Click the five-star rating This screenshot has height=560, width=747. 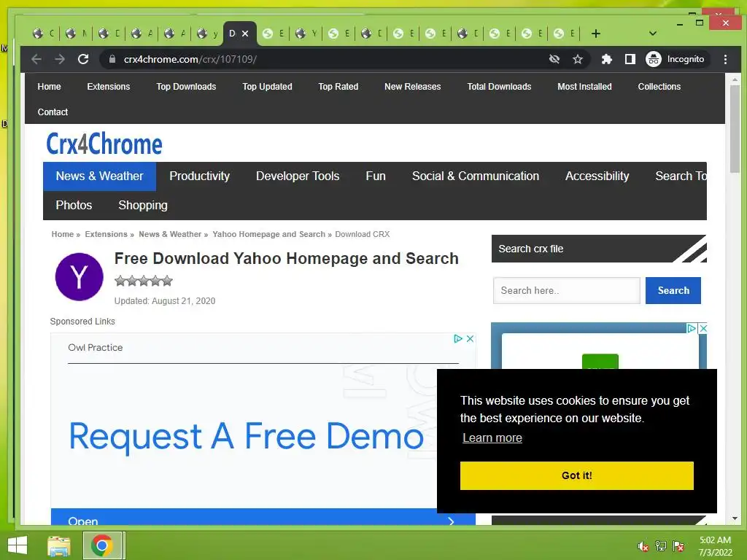coord(144,281)
